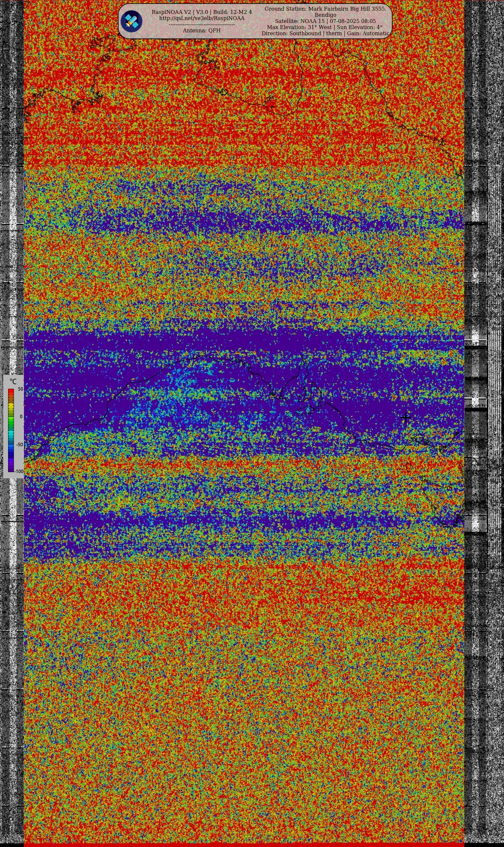The image size is (504, 847).
Task: Click the Max Elevation: 31° West text
Action: click(299, 27)
